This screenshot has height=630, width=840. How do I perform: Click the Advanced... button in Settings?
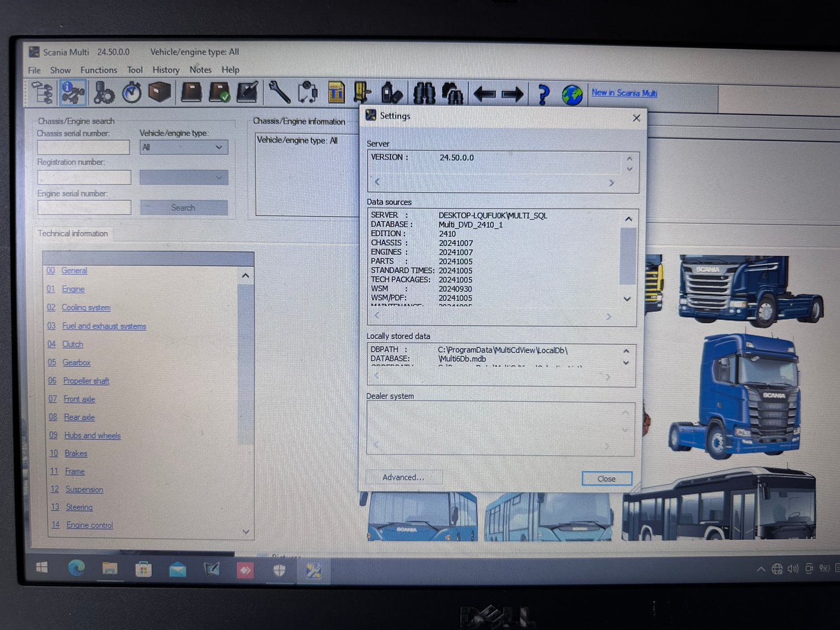pyautogui.click(x=403, y=477)
